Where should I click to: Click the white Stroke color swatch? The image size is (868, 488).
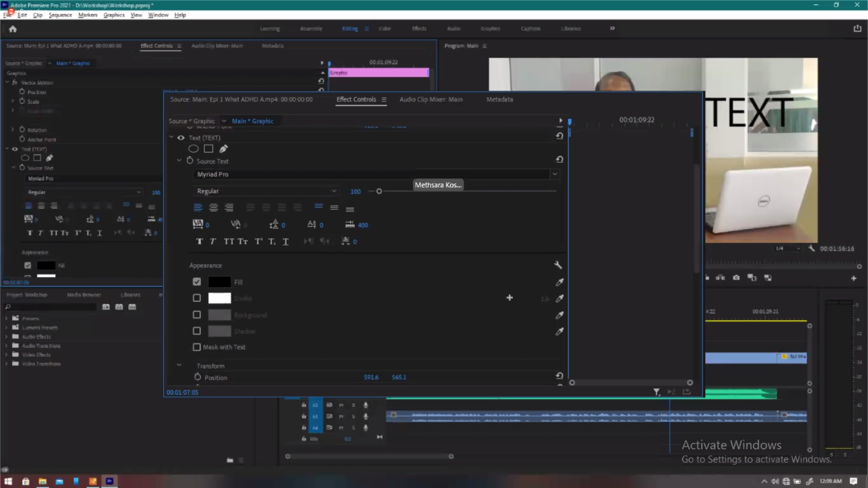pos(219,298)
